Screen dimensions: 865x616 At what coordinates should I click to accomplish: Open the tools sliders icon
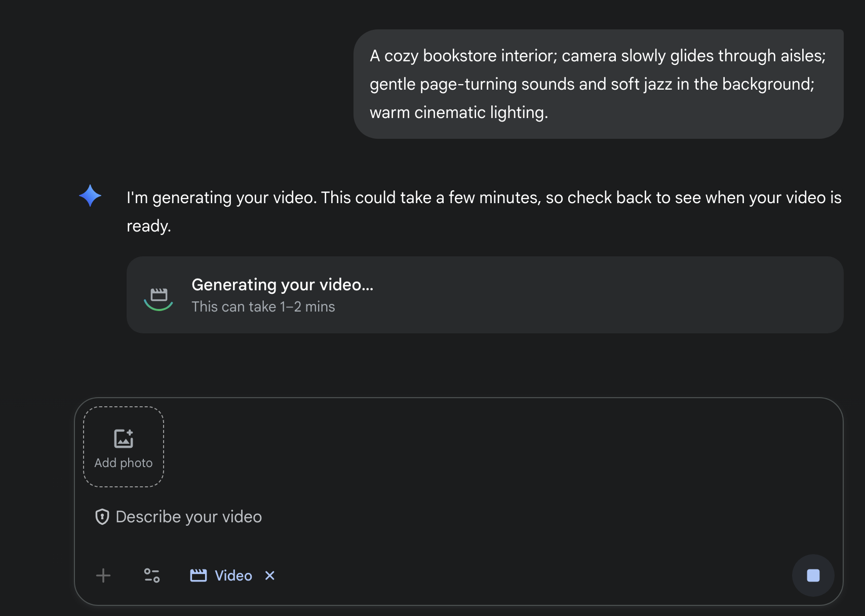point(152,575)
